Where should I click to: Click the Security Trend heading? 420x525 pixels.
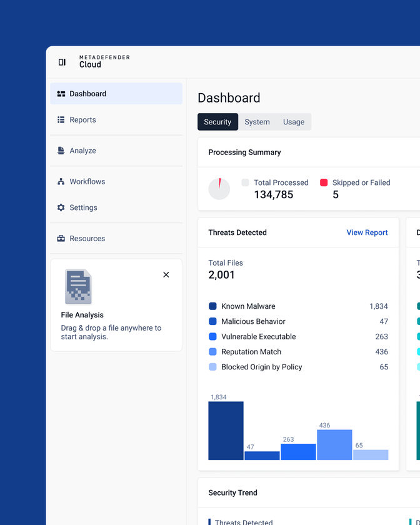click(x=232, y=493)
